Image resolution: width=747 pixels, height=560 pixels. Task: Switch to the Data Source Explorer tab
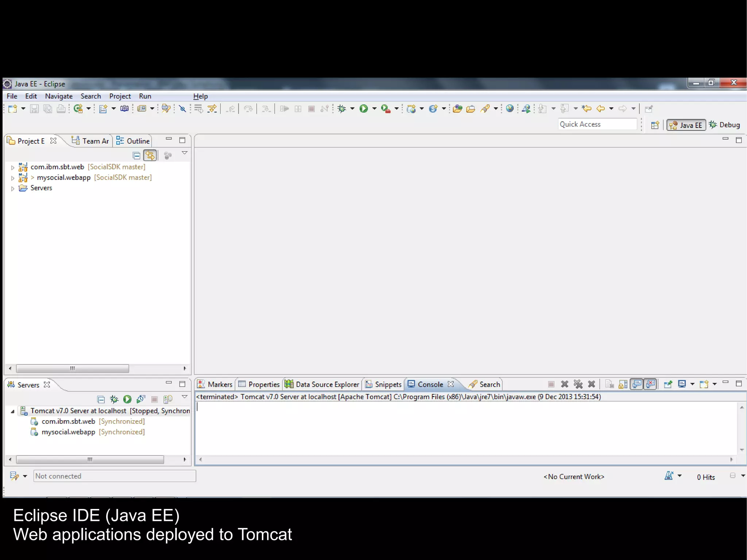point(322,385)
